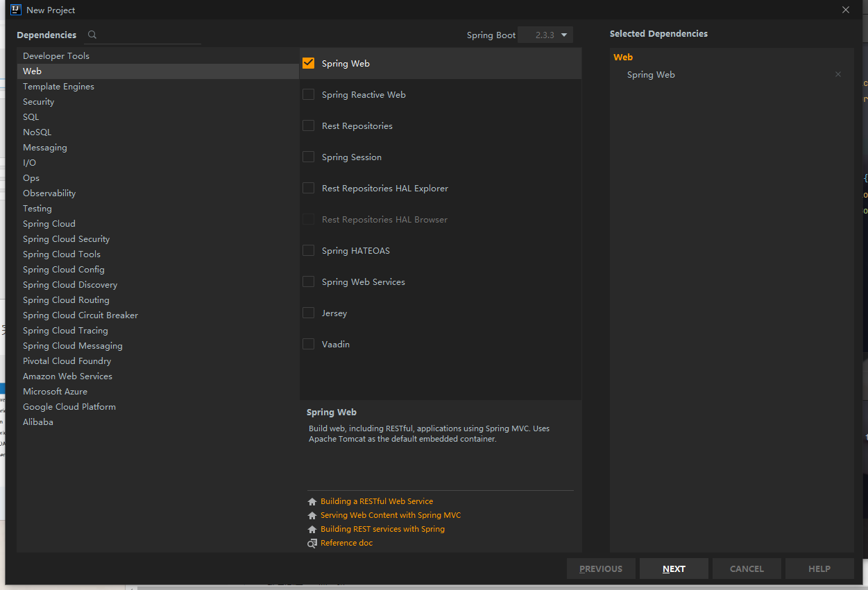
Task: Click the NEXT button
Action: click(674, 569)
